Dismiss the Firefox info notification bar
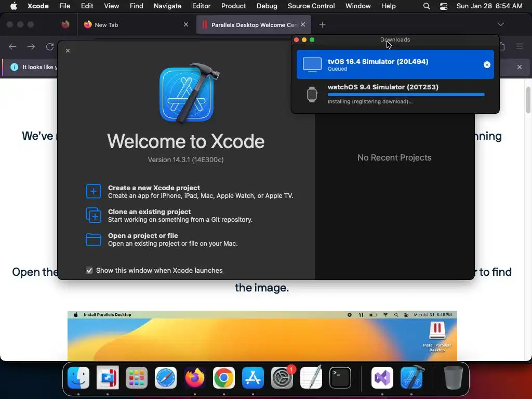This screenshot has height=399, width=532. point(520,67)
